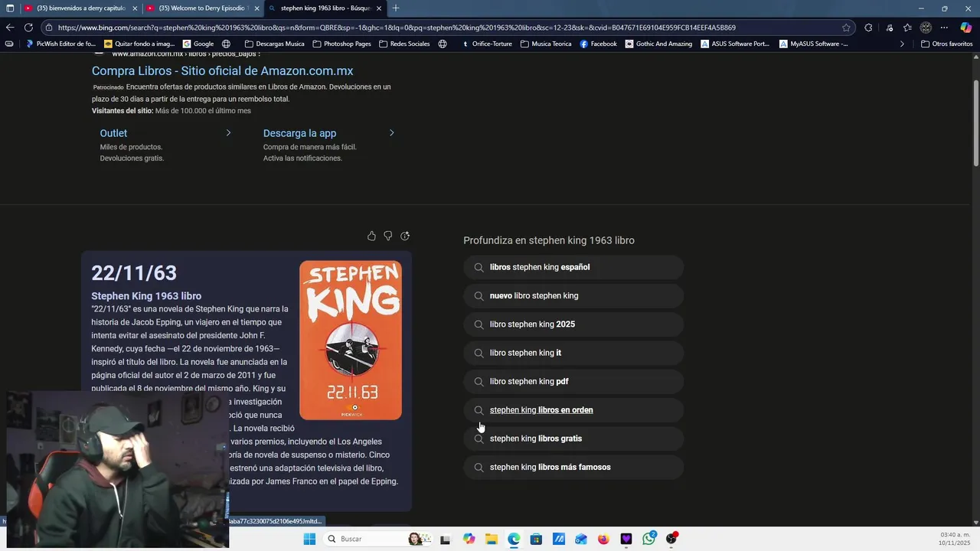Add page to favorites with star icon

846,28
